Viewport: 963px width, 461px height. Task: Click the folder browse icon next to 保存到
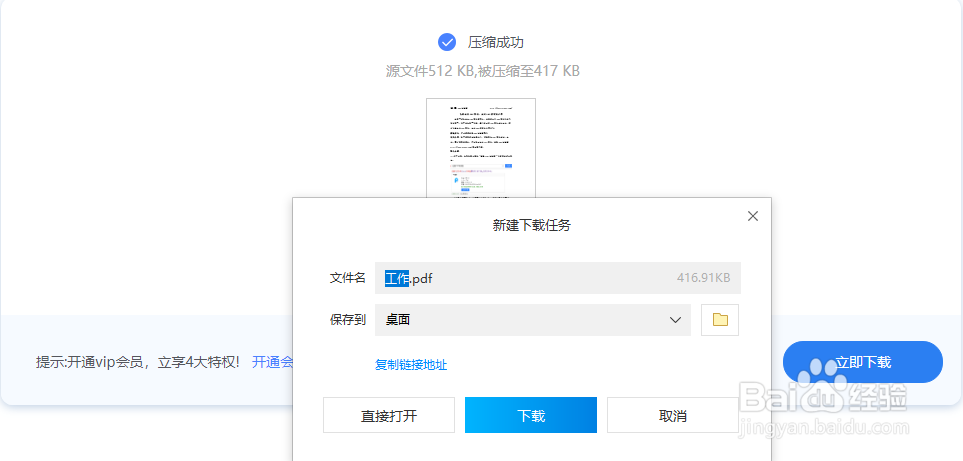720,320
